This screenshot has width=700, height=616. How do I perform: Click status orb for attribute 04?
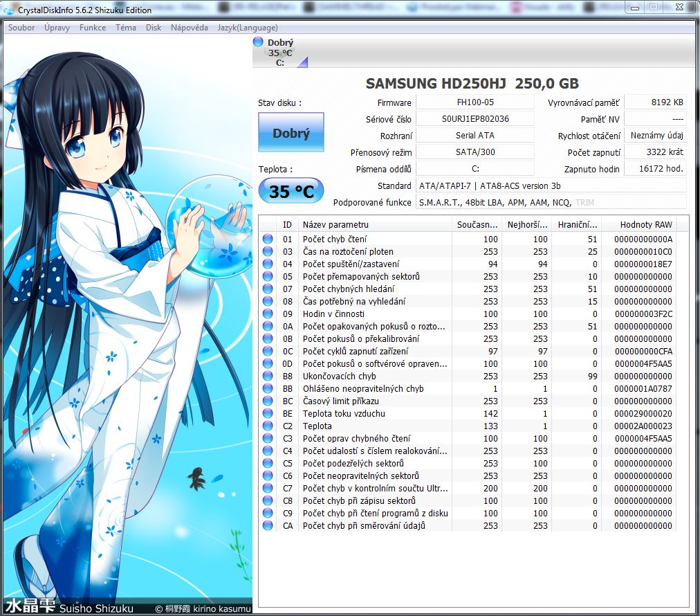(x=268, y=264)
